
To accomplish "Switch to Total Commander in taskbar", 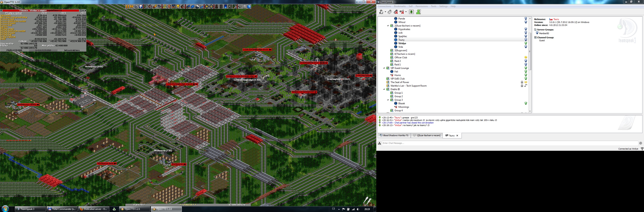I will tap(62, 209).
